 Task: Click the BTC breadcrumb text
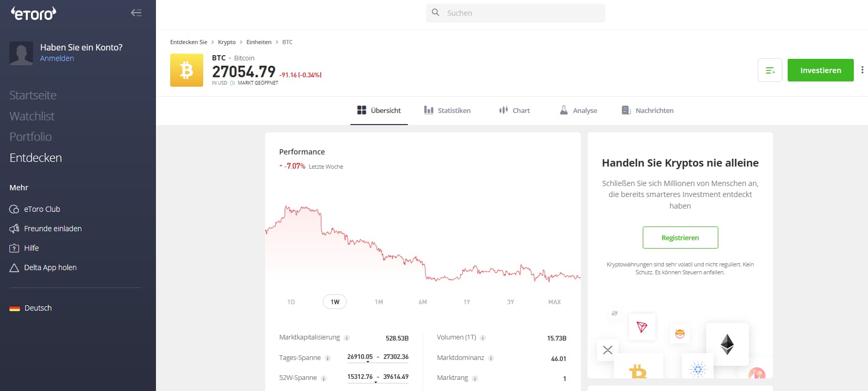point(287,42)
